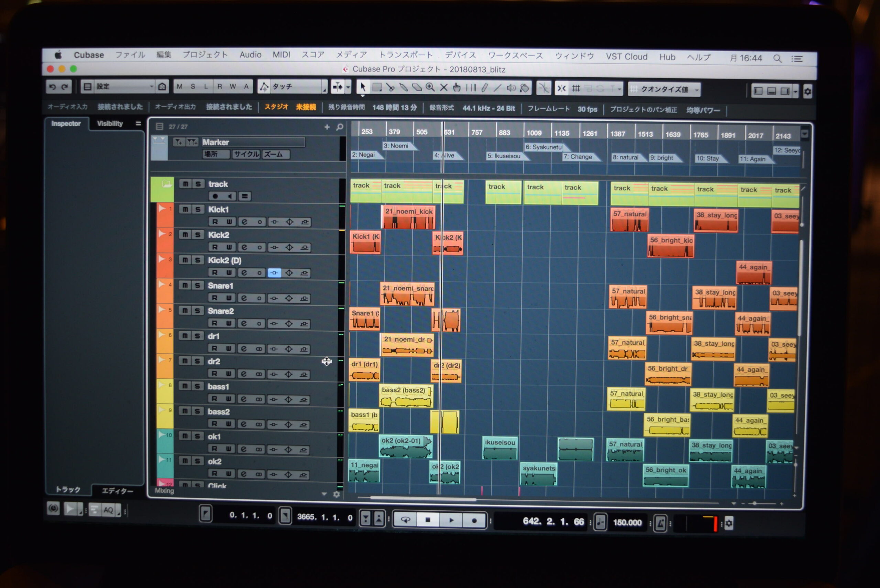Screen dimensions: 880x588
Task: Mute the Snare1 track
Action: pos(185,285)
